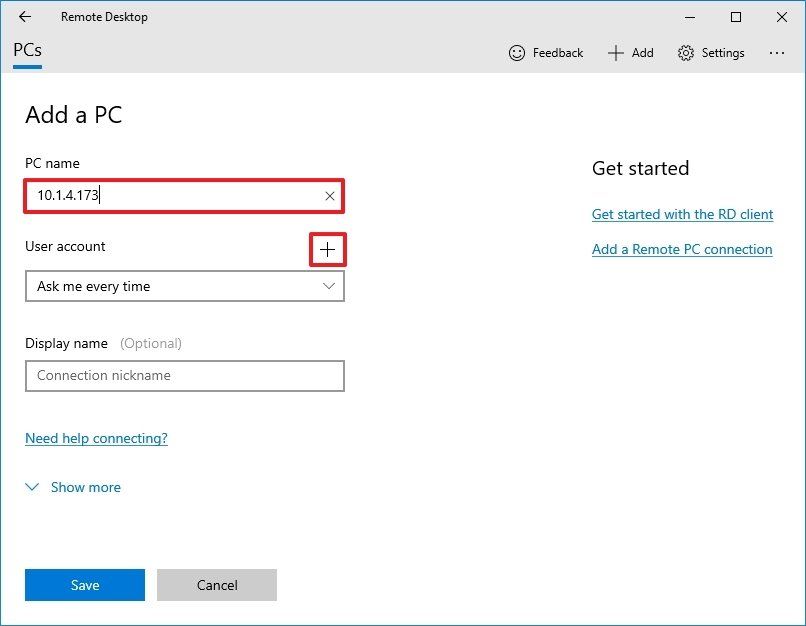Screen dimensions: 806x626
Task: Collapse Show more with its chevron
Action: click(31, 487)
